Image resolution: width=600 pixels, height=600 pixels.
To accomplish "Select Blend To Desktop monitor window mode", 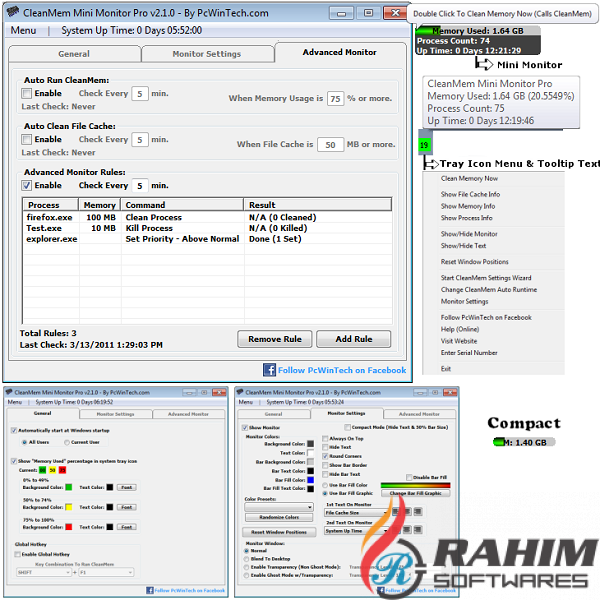I will [x=247, y=559].
